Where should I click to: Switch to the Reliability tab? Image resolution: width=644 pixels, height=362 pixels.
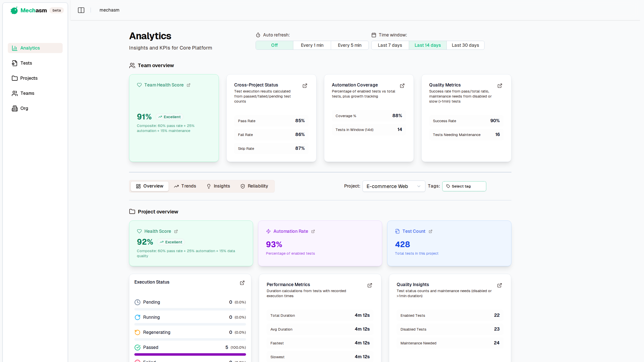coord(254,186)
